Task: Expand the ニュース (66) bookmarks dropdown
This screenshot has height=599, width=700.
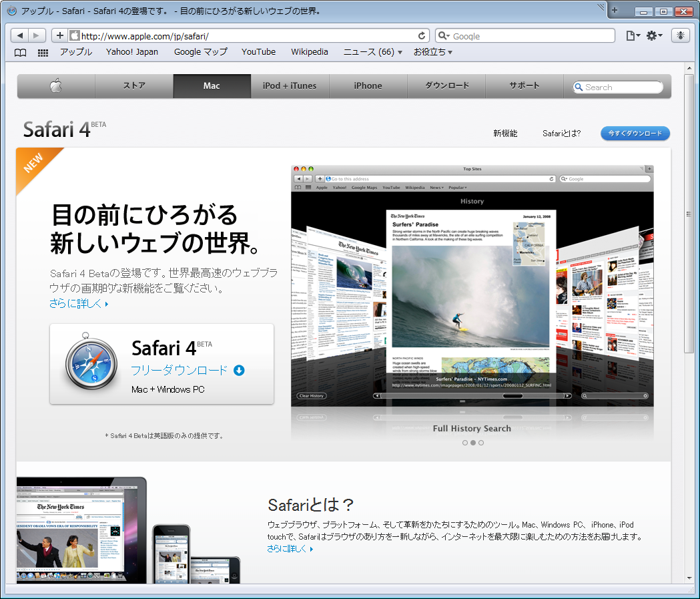Action: click(x=373, y=52)
